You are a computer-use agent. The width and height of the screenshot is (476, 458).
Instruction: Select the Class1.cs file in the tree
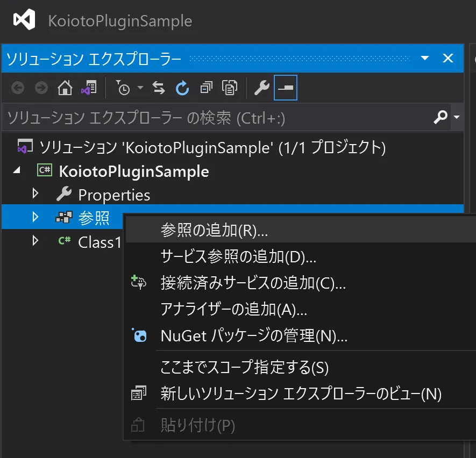pos(100,242)
